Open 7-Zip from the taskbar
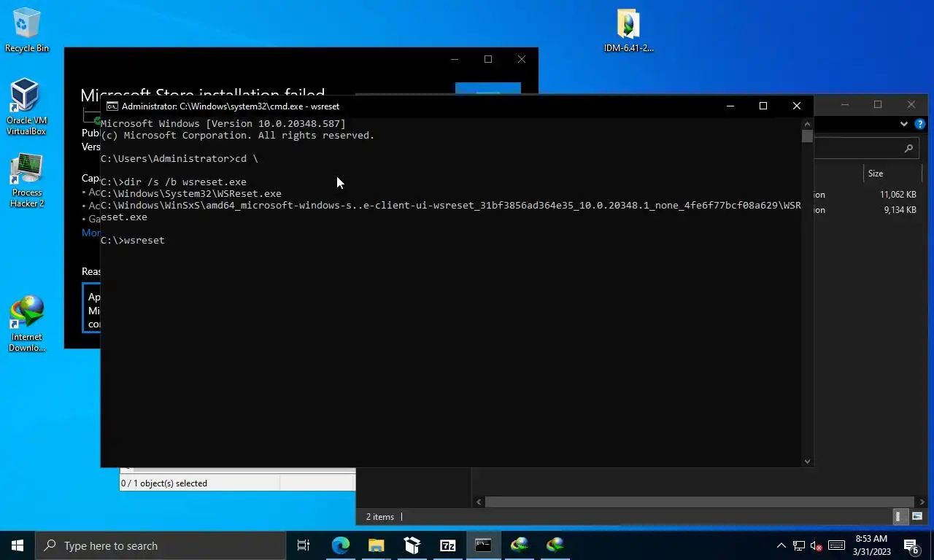This screenshot has height=560, width=934. click(447, 545)
